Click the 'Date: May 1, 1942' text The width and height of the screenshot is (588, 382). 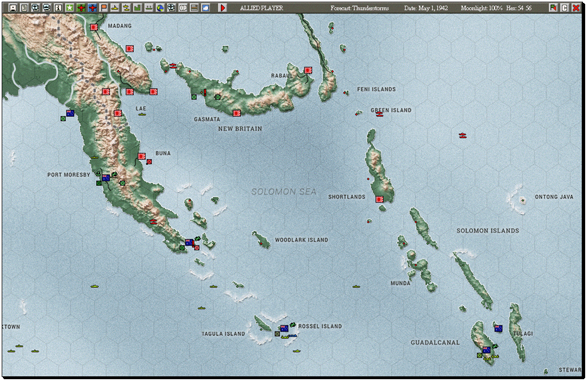tap(426, 8)
